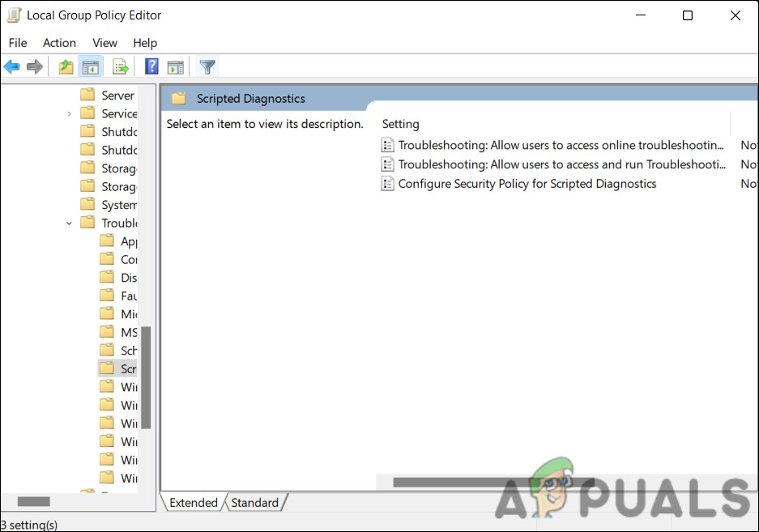Select the System tree folder
Image resolution: width=759 pixels, height=532 pixels.
pos(109,205)
